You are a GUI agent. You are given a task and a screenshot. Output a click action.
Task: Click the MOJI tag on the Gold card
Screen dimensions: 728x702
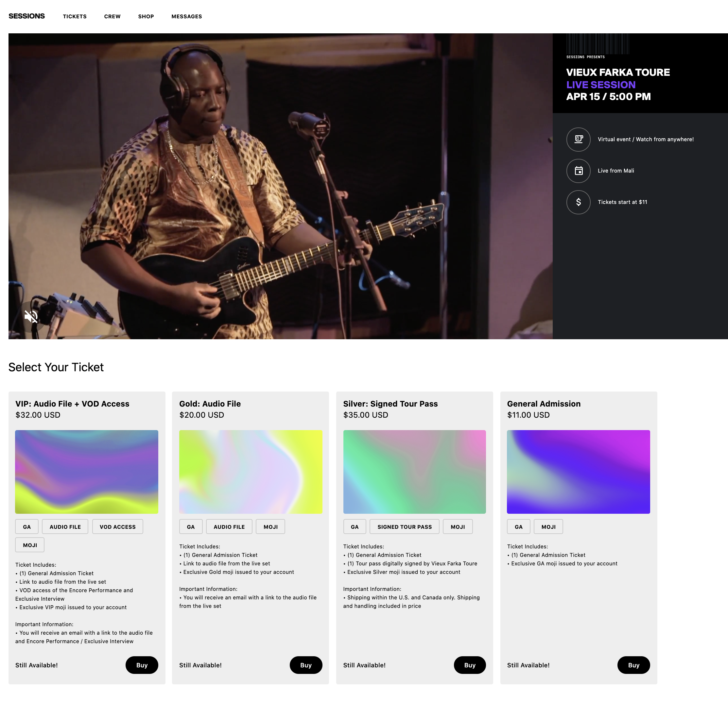(x=270, y=526)
